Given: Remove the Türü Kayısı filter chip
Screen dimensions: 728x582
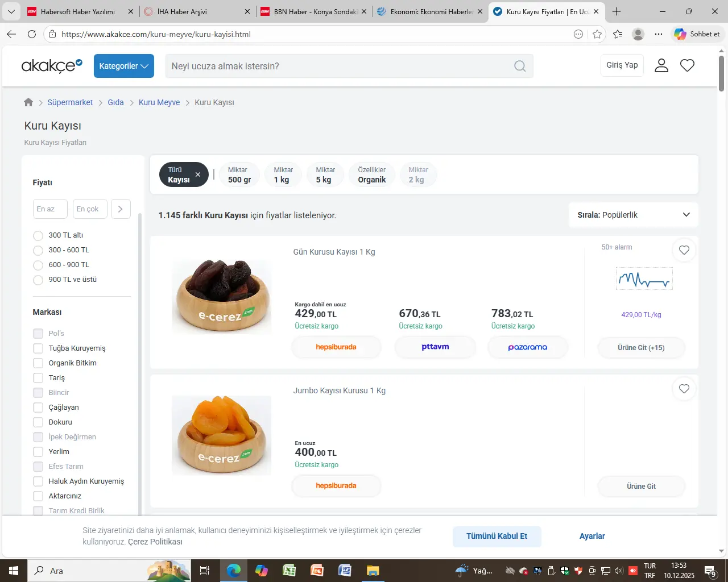Looking at the screenshot, I should (198, 174).
